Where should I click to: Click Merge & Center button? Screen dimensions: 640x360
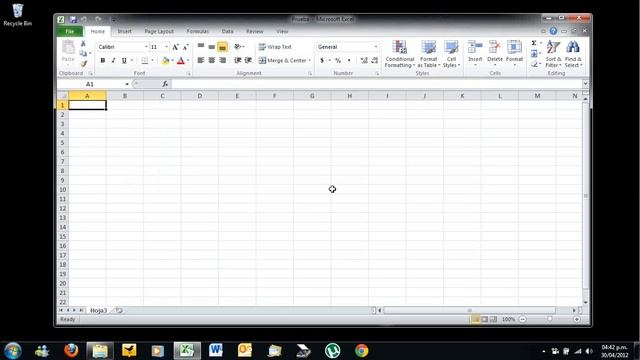[283, 60]
